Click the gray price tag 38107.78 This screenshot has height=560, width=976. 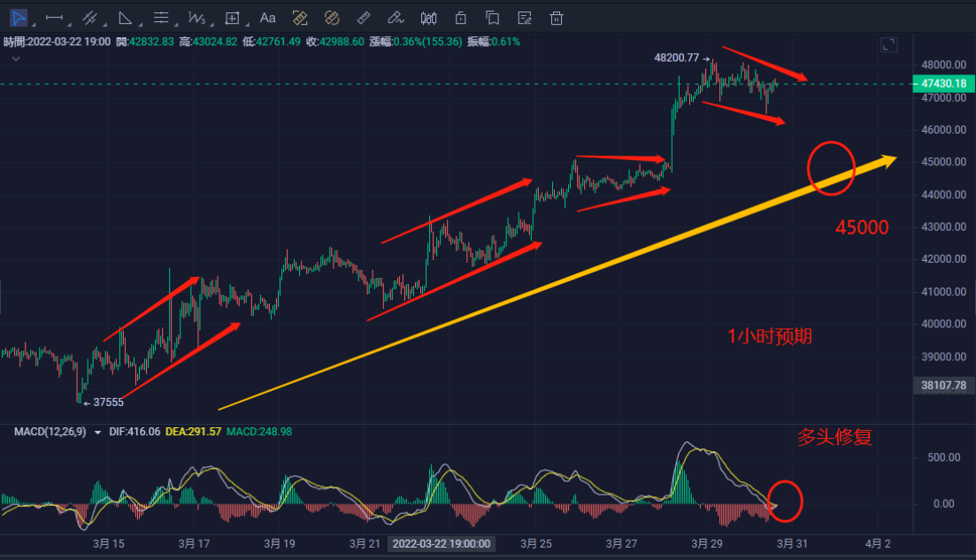[943, 386]
